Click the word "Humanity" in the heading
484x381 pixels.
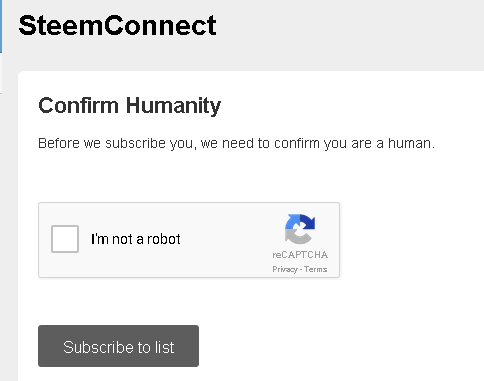[173, 106]
